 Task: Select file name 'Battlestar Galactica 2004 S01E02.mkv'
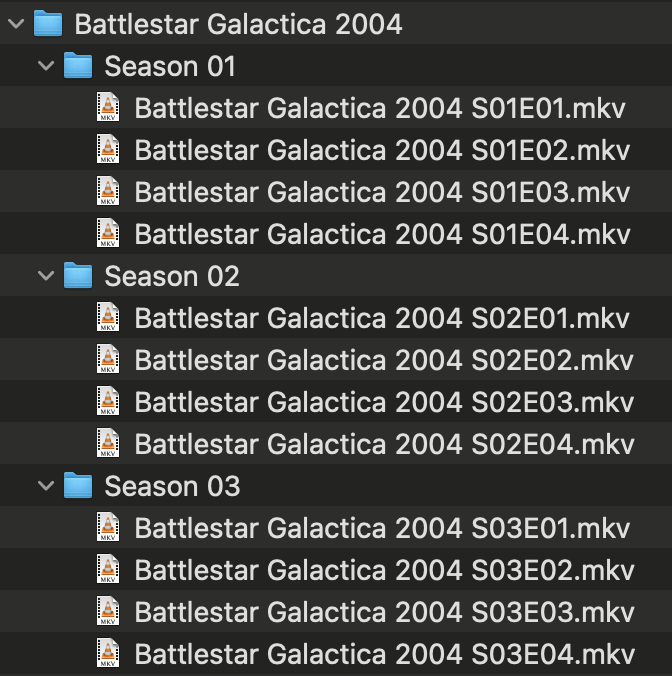(x=382, y=150)
